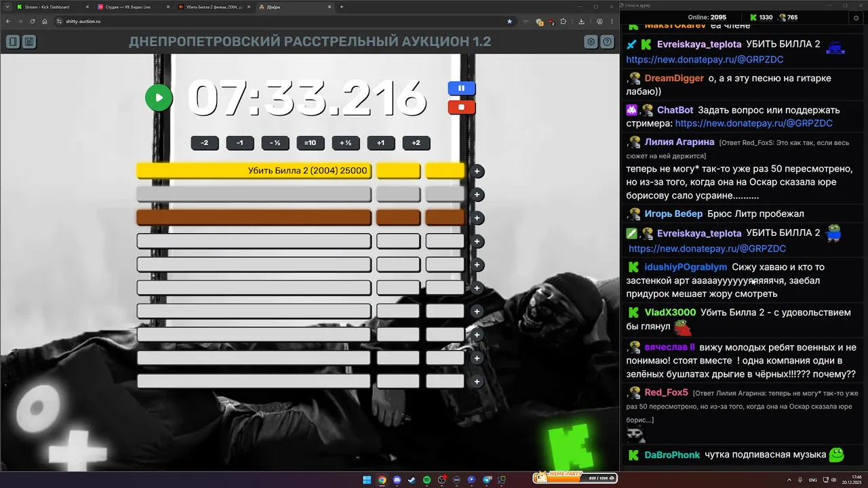This screenshot has height=488, width=868.
Task: Open donatepay link in first Evreiskaya_teplota message
Action: (705, 60)
